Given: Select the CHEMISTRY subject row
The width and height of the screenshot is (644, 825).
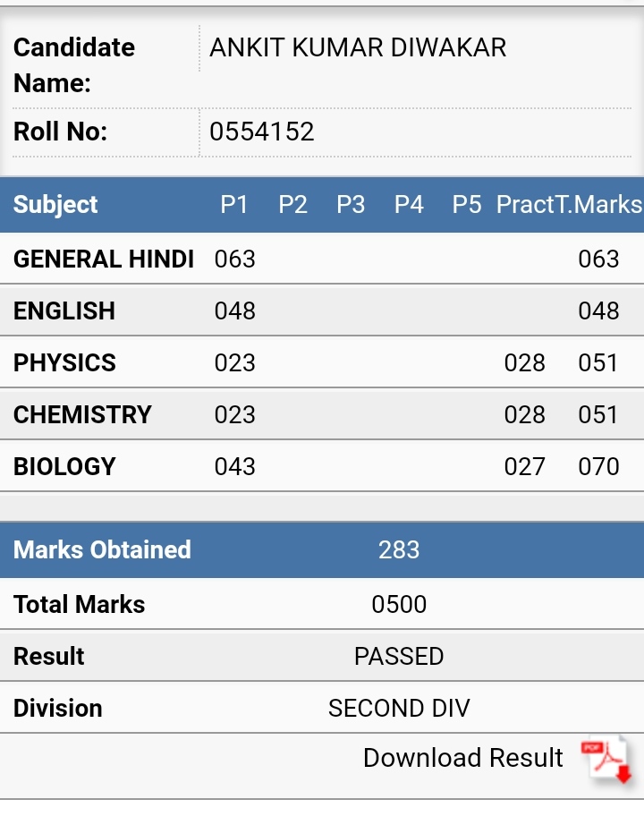Looking at the screenshot, I should pyautogui.click(x=322, y=414).
